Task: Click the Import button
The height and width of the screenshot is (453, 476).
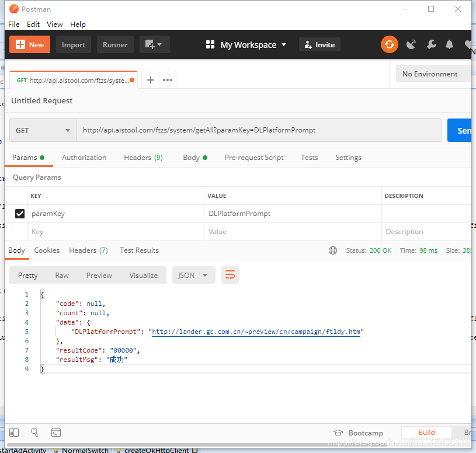Action: tap(74, 44)
